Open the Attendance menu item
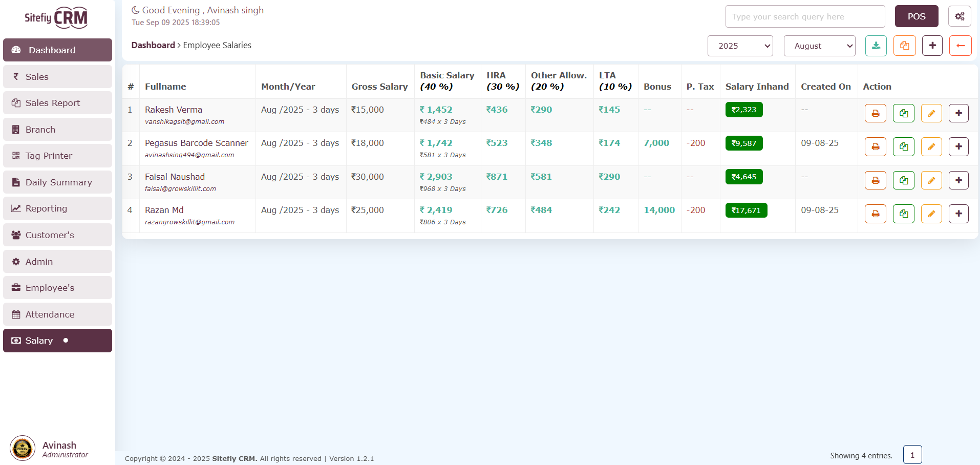 coord(57,314)
